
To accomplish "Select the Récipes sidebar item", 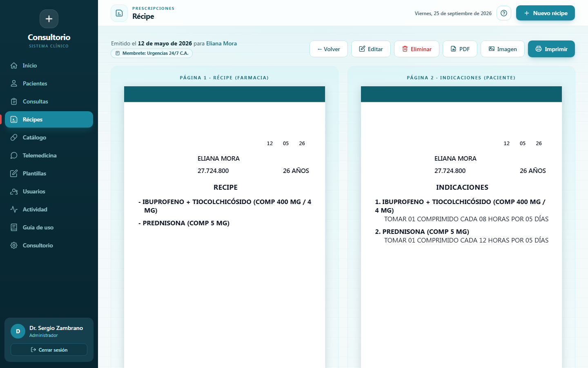I will 49,119.
